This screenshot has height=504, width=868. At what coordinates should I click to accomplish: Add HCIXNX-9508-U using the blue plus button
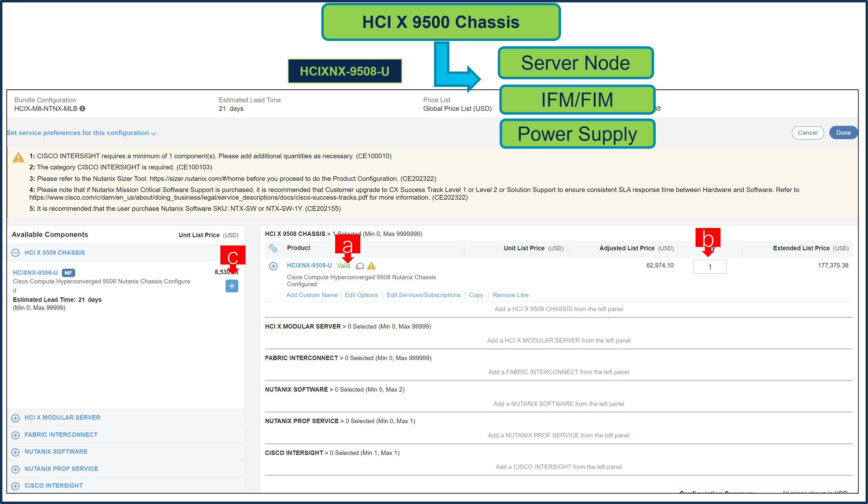point(232,286)
